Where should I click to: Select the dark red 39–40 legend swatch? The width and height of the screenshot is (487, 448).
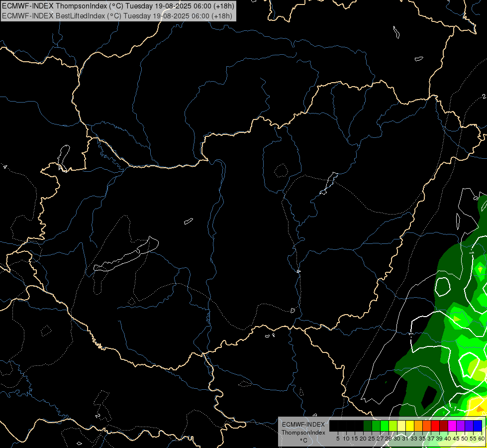coord(444,426)
